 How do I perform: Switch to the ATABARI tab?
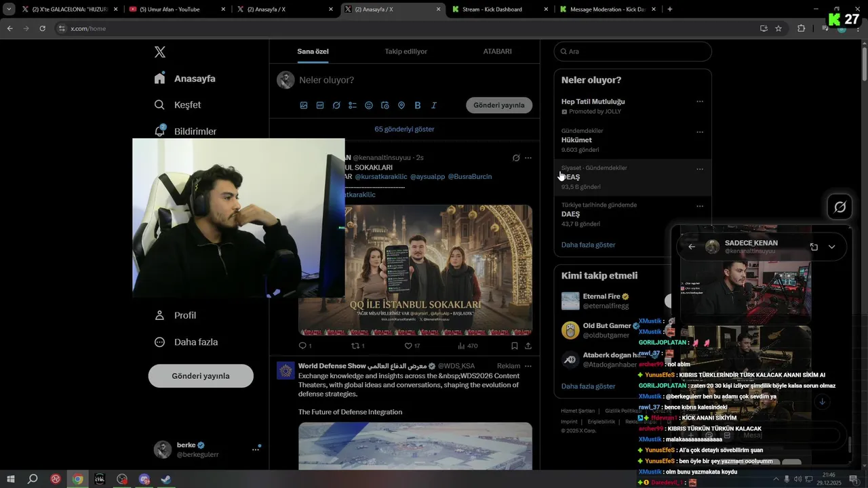(497, 52)
